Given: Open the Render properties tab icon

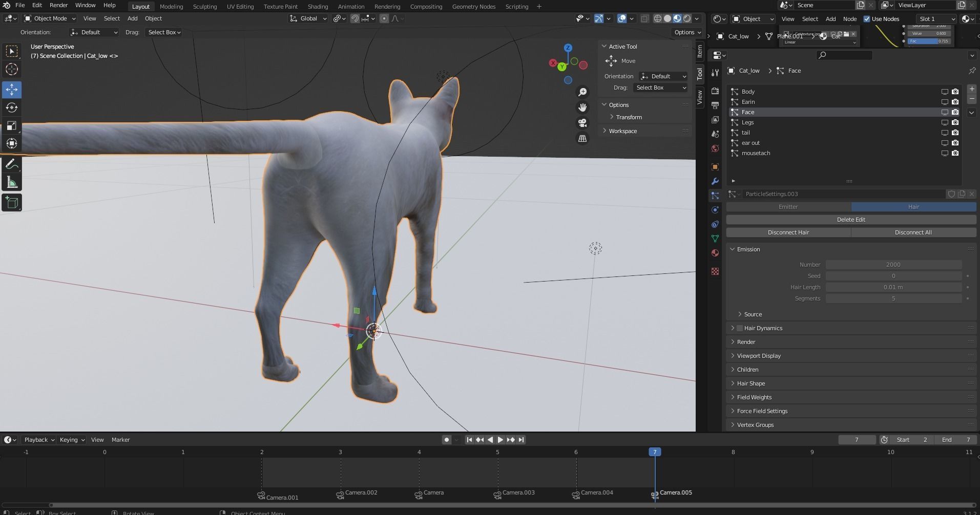Looking at the screenshot, I should point(715,91).
